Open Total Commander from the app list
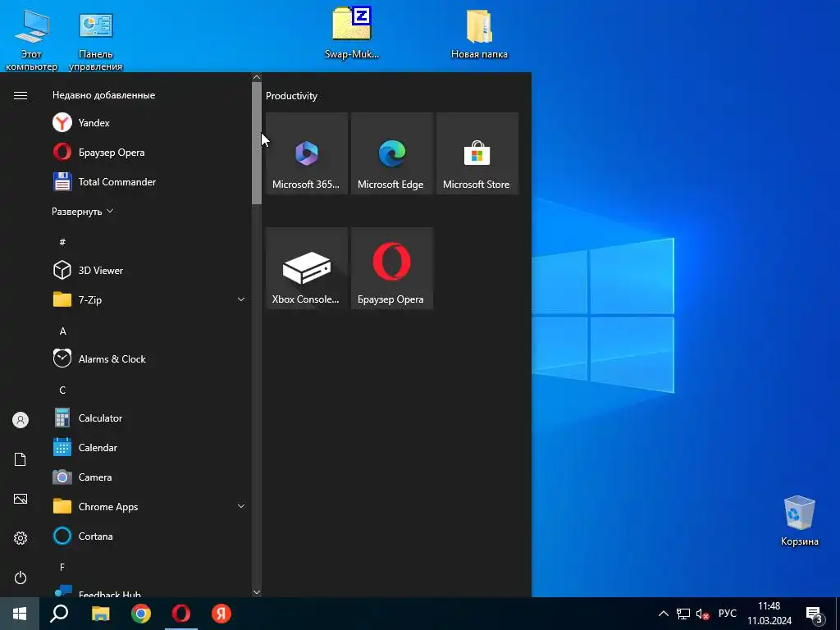 pyautogui.click(x=148, y=181)
